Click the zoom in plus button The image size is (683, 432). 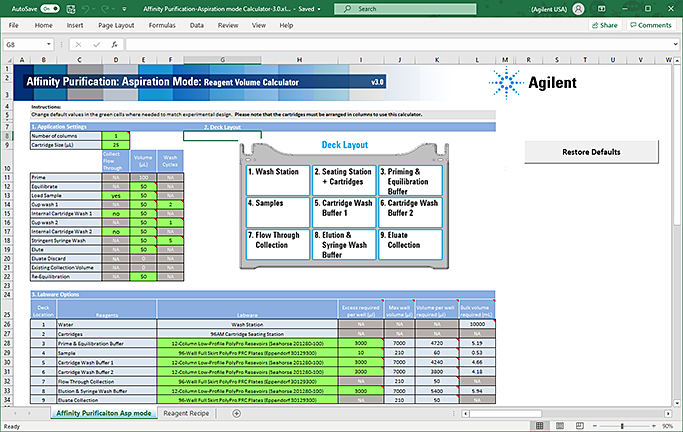pos(653,426)
